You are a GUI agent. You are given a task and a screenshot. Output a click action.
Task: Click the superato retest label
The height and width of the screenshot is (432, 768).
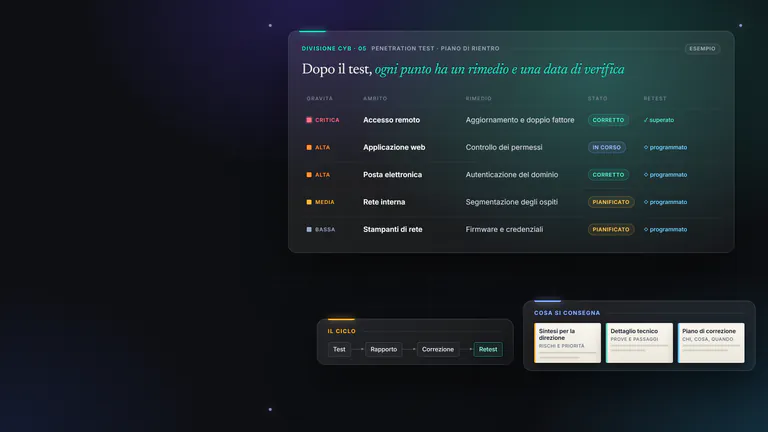pos(662,120)
